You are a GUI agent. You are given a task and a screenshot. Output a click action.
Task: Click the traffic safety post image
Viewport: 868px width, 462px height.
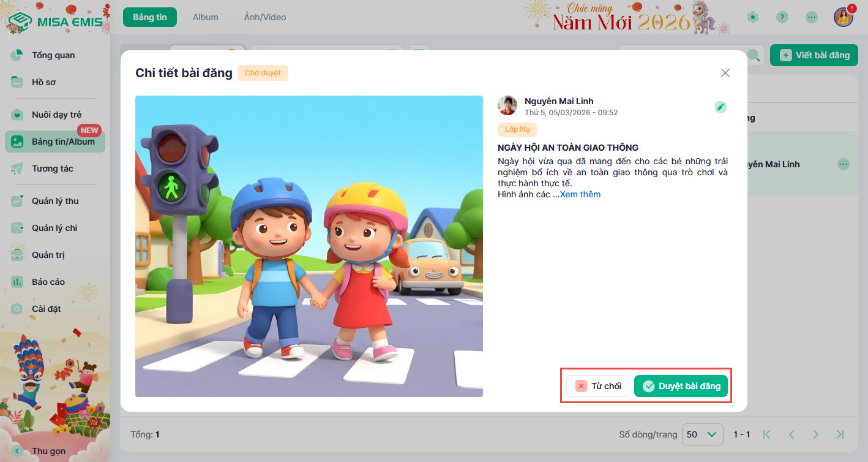click(309, 246)
